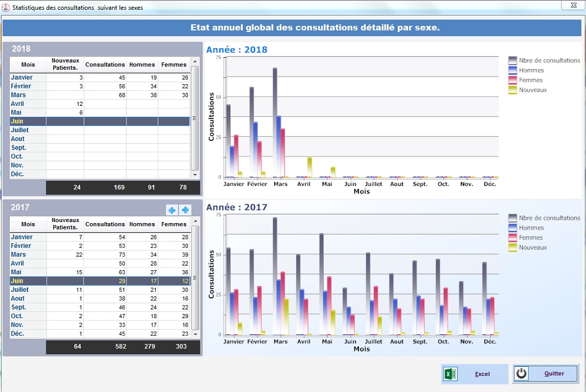
Task: Click the Excel export icon
Action: (450, 374)
